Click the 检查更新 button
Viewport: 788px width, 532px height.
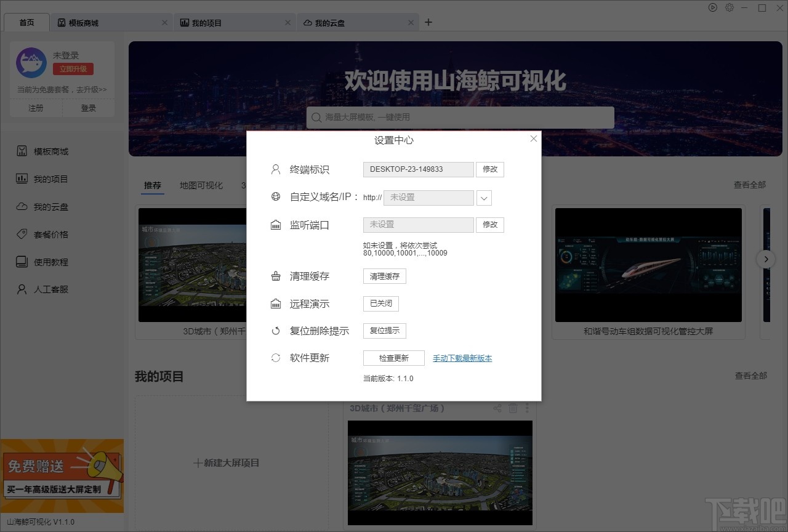394,358
